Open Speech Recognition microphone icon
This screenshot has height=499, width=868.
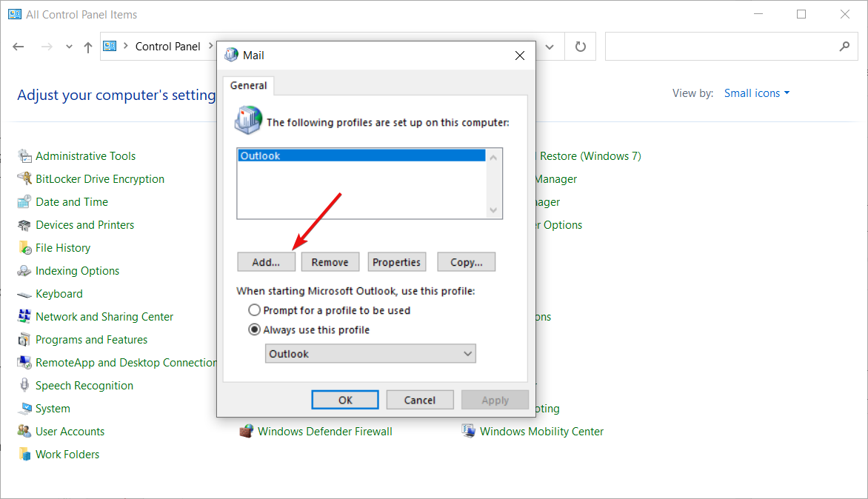24,385
